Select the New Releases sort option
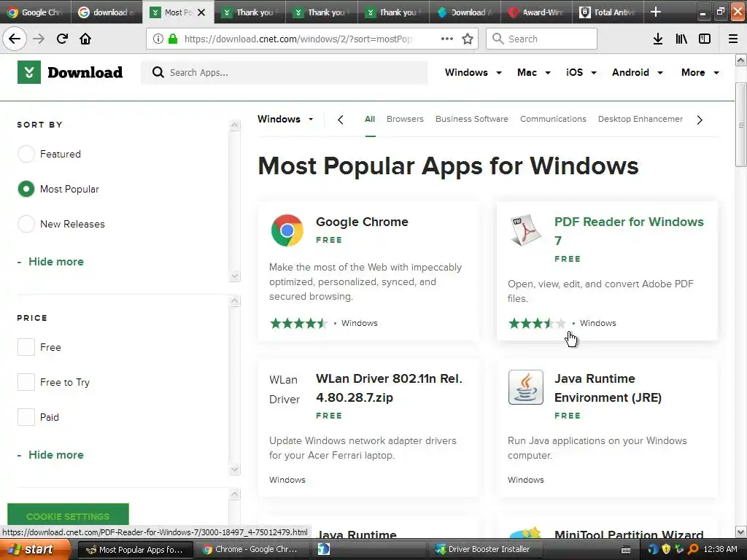Viewport: 747px width, 560px height. pyautogui.click(x=26, y=224)
